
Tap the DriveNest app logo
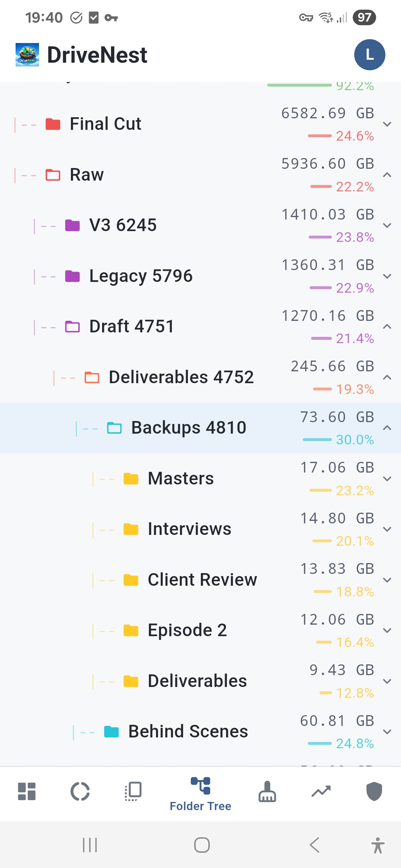(x=27, y=55)
